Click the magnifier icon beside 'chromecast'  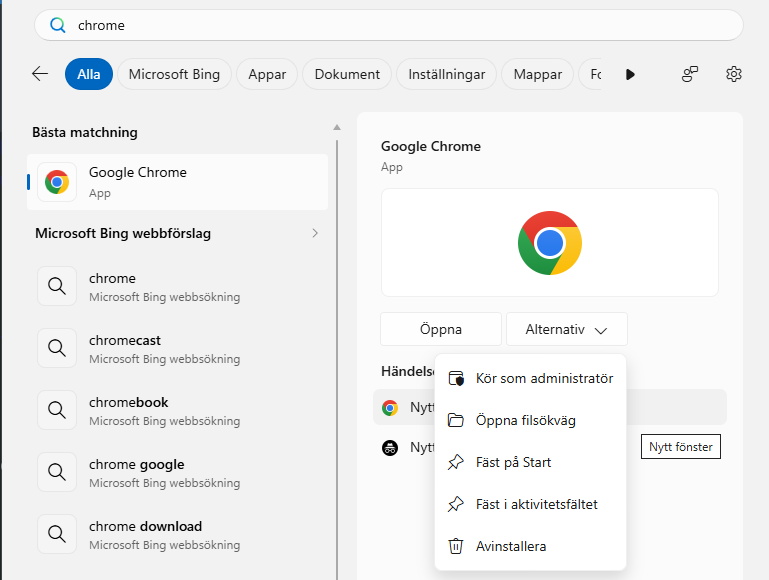(57, 348)
